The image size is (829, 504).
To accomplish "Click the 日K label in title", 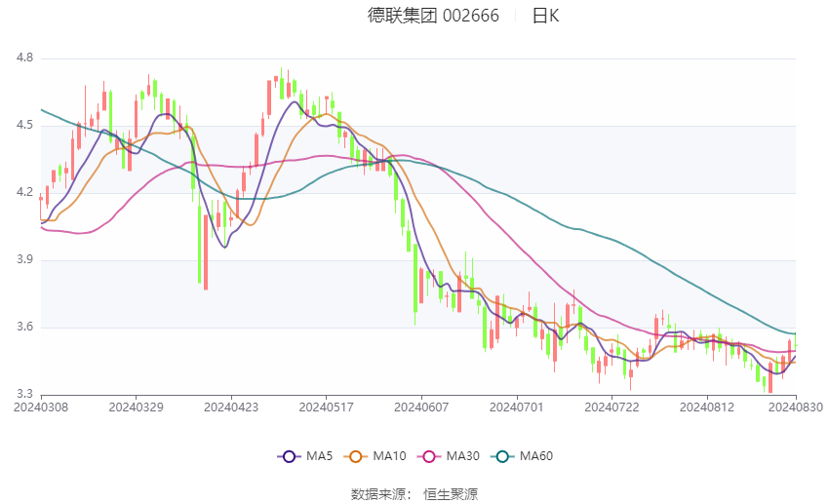I will click(545, 16).
